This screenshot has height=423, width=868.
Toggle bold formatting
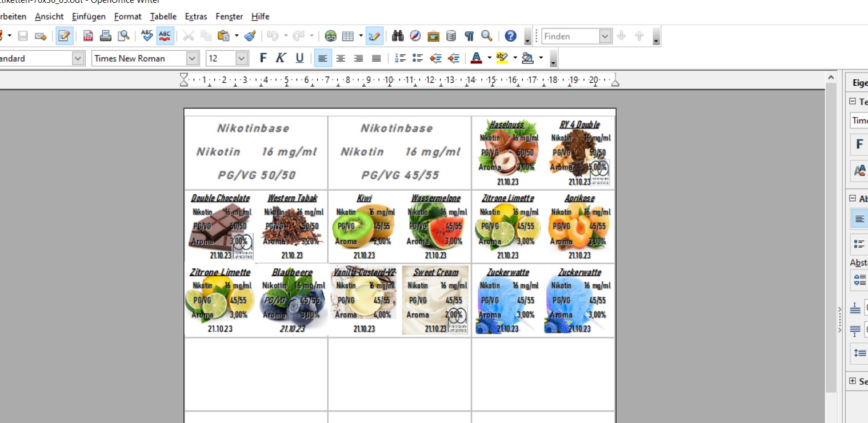263,58
